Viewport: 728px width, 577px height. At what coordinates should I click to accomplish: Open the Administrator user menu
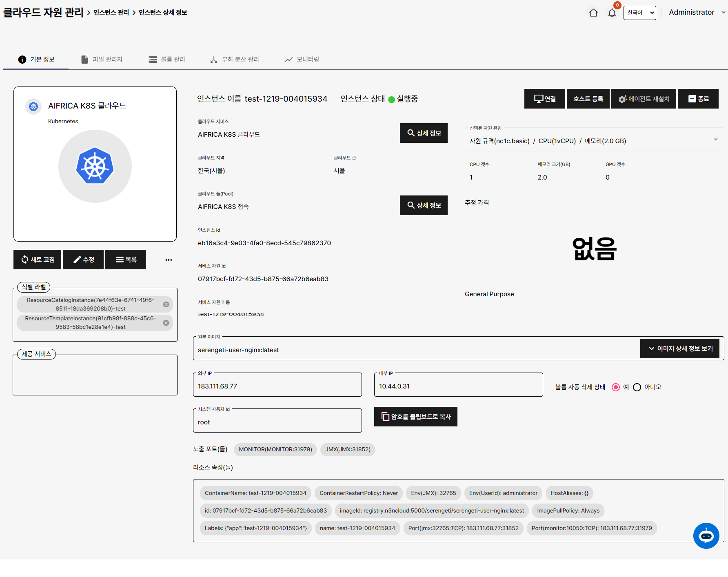[x=697, y=12]
